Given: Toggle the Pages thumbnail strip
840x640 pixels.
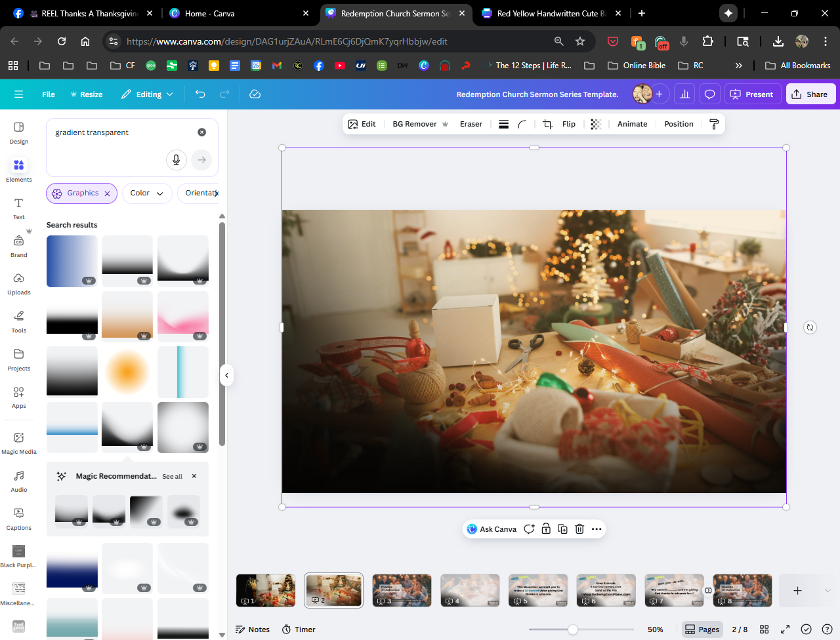Looking at the screenshot, I should (702, 630).
